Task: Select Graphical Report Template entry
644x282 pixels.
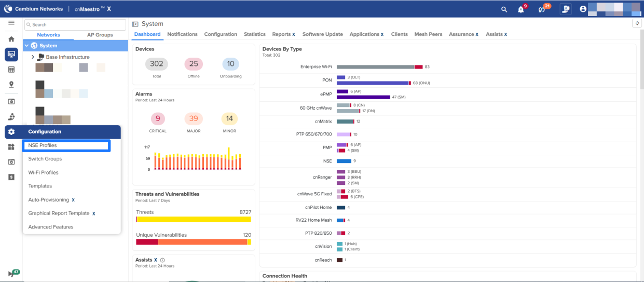Action: tap(62, 213)
